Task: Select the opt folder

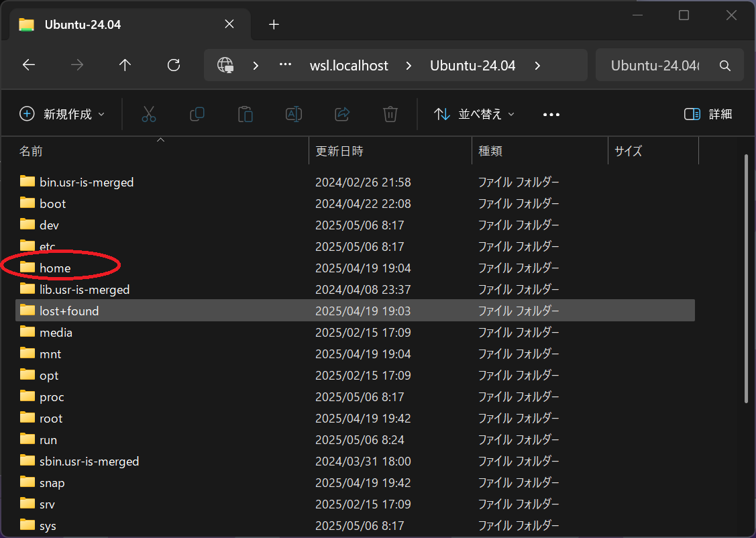Action: [x=355, y=375]
